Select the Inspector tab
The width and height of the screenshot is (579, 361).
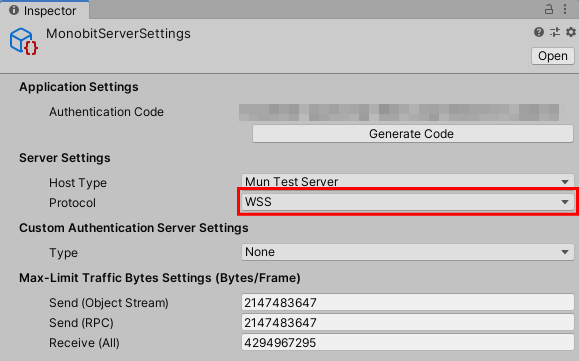point(44,10)
